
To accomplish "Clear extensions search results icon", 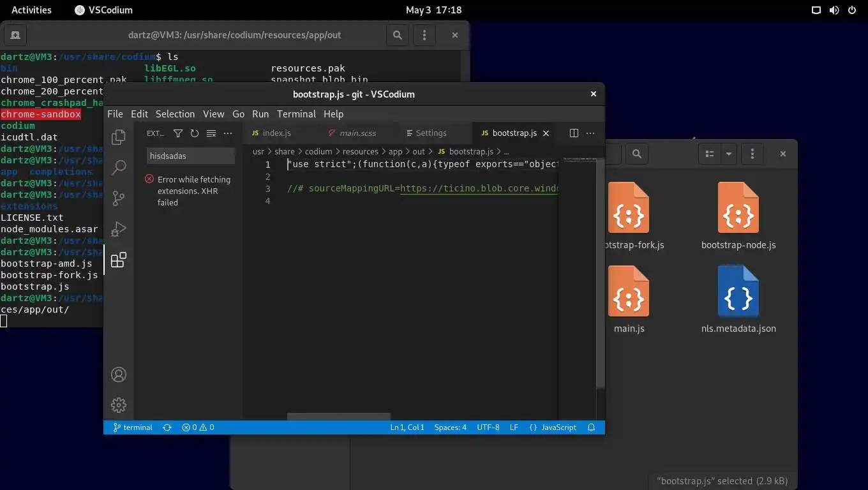I will click(211, 133).
